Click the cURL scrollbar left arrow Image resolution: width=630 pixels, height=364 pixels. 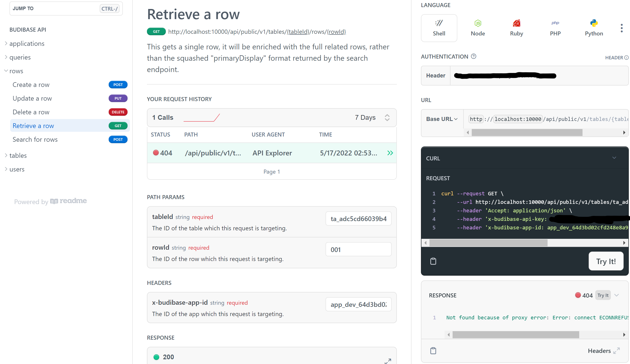[x=425, y=243]
